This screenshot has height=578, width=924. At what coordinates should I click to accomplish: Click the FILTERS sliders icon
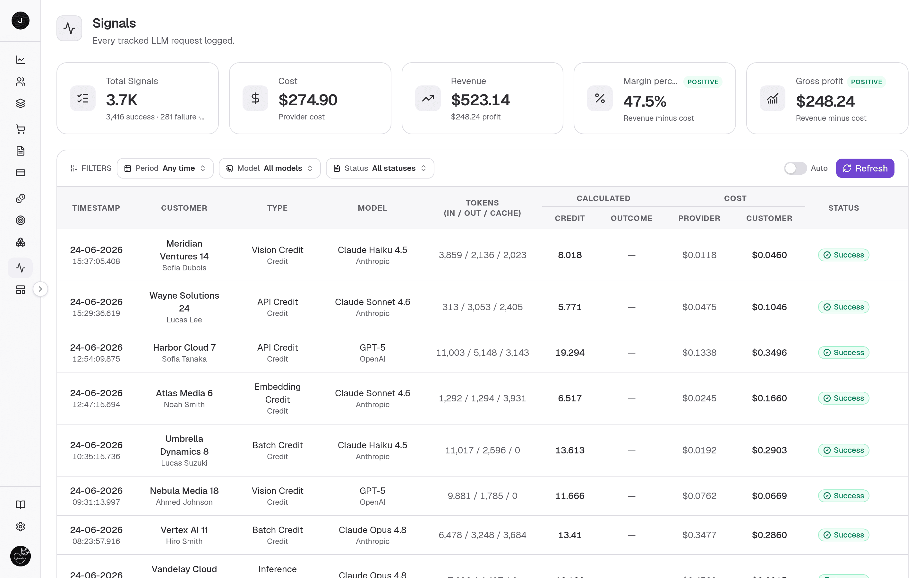pyautogui.click(x=74, y=168)
